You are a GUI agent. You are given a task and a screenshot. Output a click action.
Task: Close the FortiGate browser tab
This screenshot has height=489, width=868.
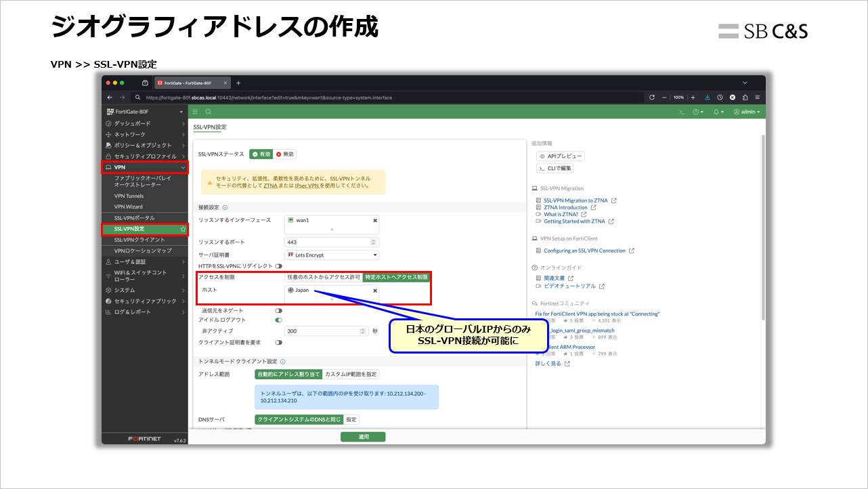point(224,83)
